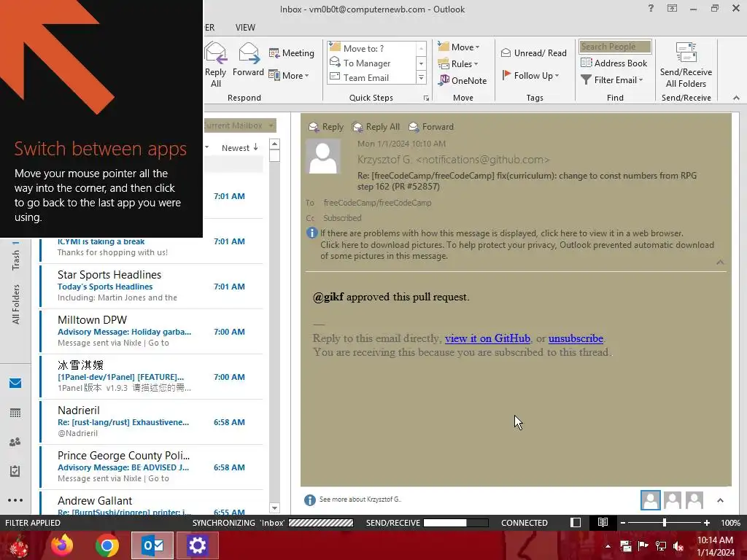Sort messages by Newest dropdown
This screenshot has width=747, height=560.
click(x=239, y=147)
